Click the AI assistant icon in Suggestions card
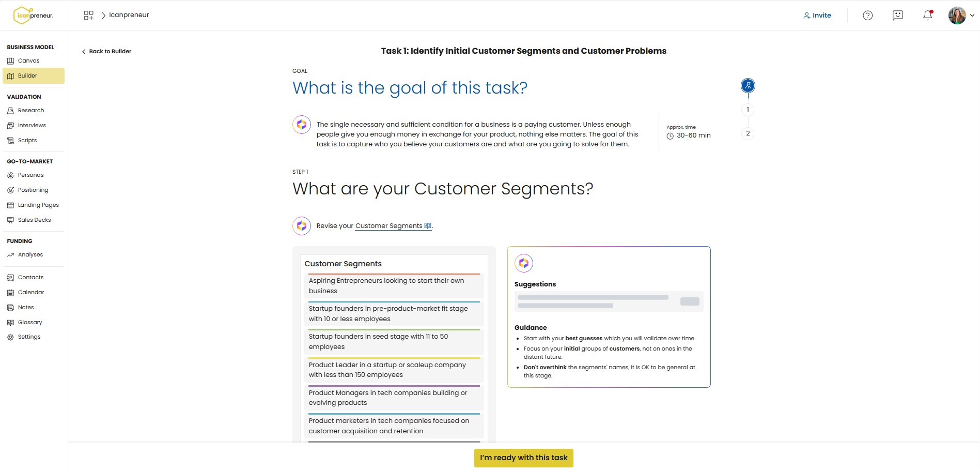 tap(523, 263)
